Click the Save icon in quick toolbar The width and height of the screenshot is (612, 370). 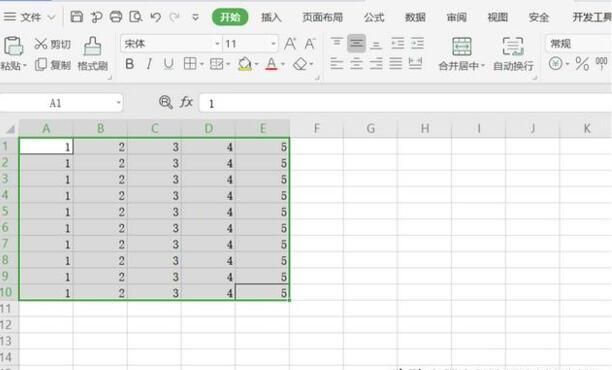click(x=76, y=17)
